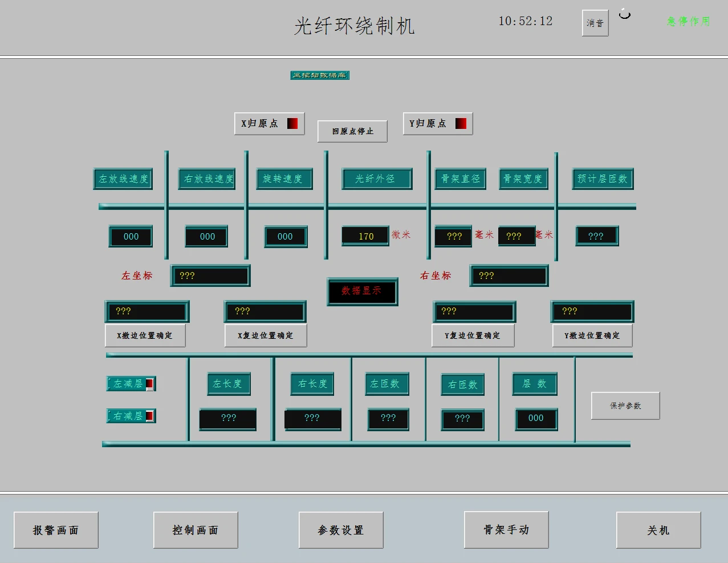Select the 预计层匝数 value field
Screen dimensions: 728x563
point(597,236)
